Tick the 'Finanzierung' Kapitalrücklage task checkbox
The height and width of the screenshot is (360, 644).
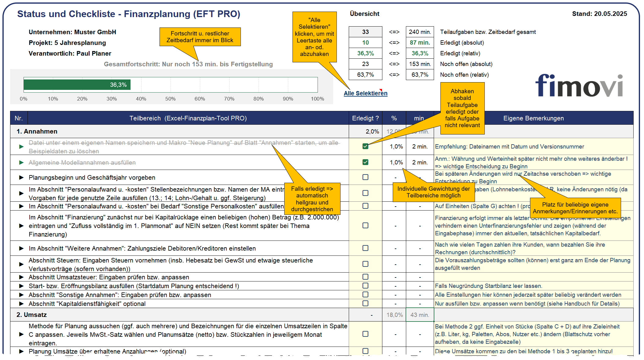[x=365, y=226]
